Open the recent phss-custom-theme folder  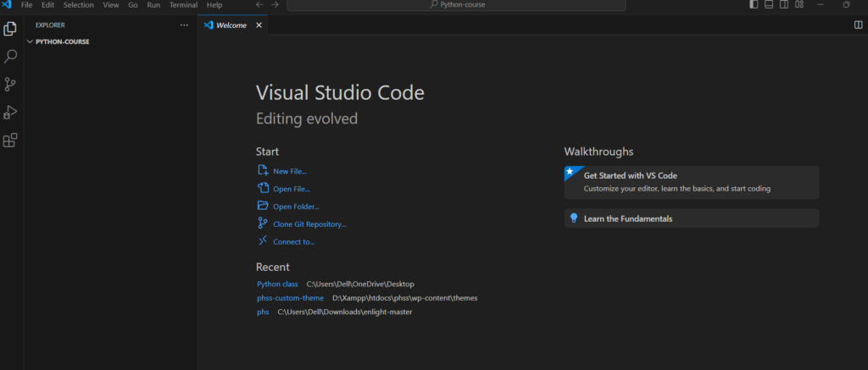(290, 298)
